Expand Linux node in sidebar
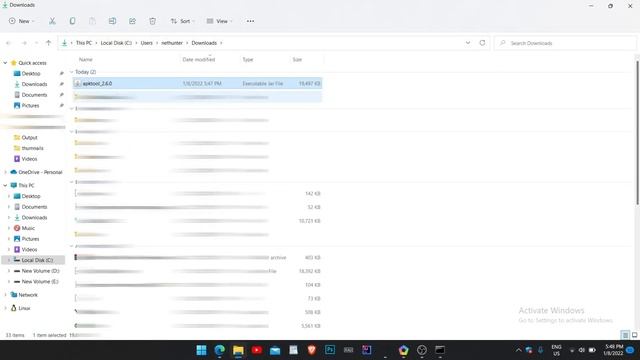Screen dimensions: 640x360 click(5, 308)
